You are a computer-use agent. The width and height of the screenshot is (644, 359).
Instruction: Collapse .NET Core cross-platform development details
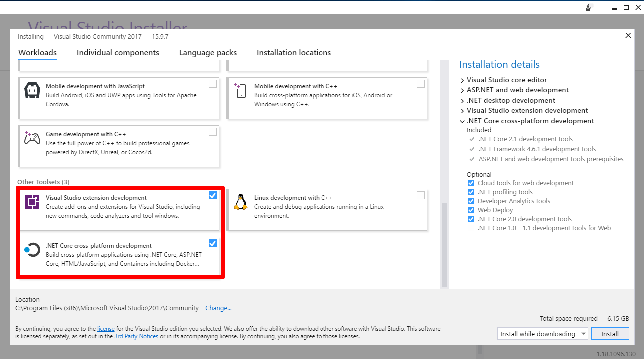point(462,121)
